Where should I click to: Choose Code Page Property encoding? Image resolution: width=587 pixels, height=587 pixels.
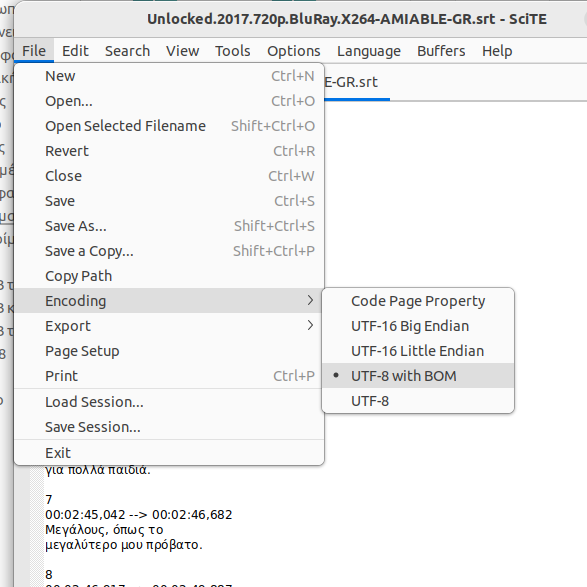point(418,301)
